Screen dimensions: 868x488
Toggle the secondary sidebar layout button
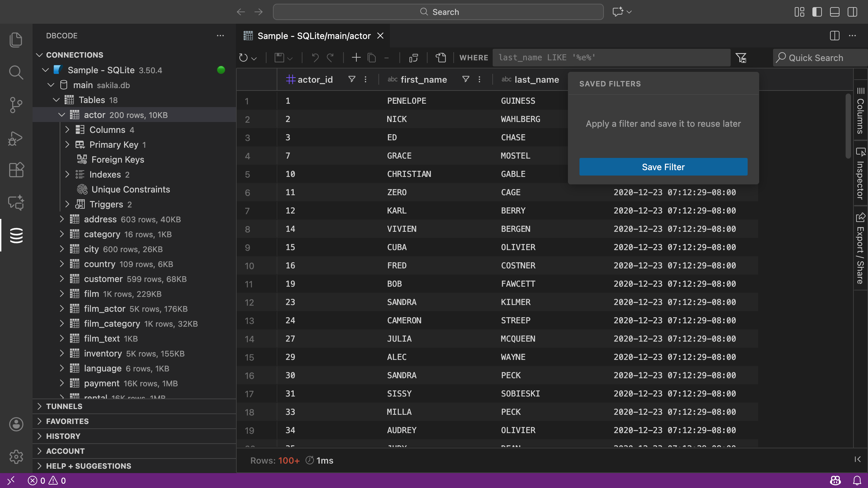tap(852, 12)
